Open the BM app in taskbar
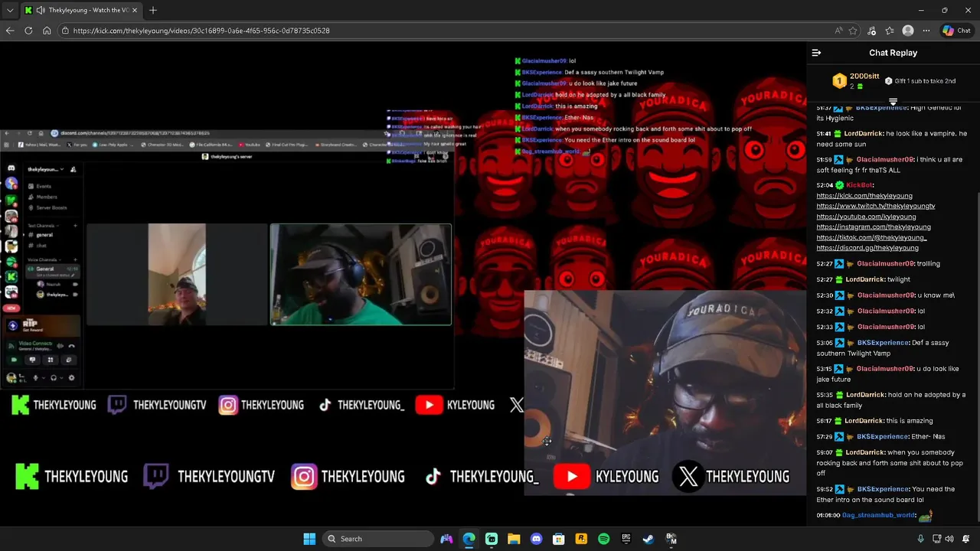 [671, 539]
